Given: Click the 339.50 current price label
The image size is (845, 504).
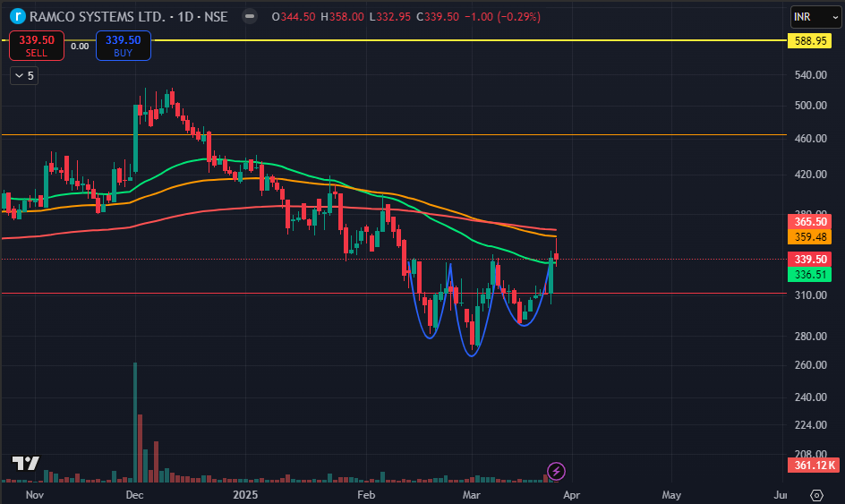Looking at the screenshot, I should [810, 260].
